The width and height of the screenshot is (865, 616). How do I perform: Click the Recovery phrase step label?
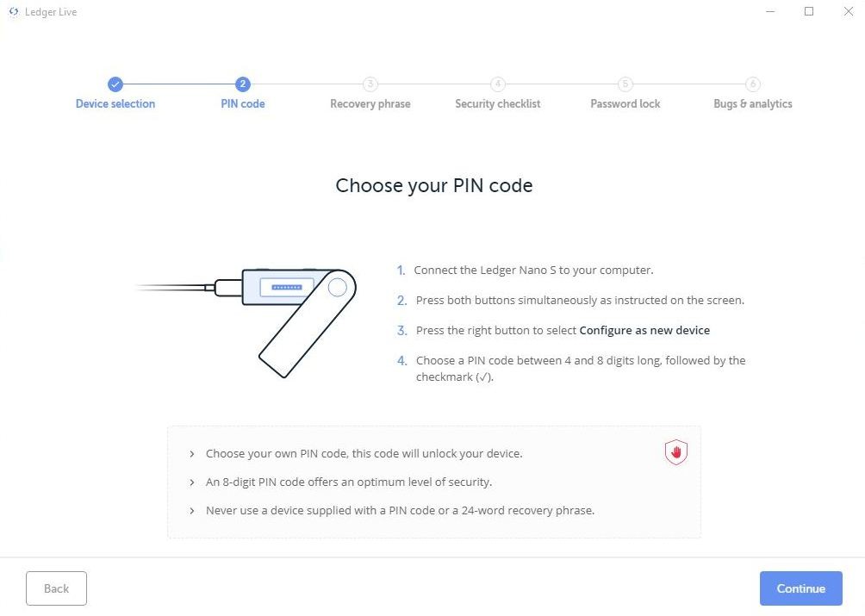click(x=370, y=104)
